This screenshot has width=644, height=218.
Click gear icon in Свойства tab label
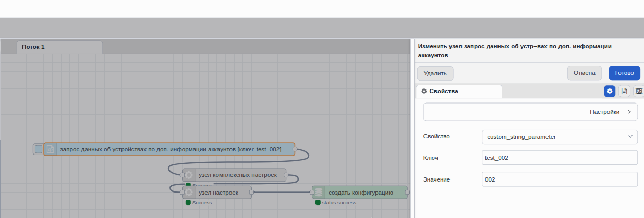pyautogui.click(x=424, y=91)
